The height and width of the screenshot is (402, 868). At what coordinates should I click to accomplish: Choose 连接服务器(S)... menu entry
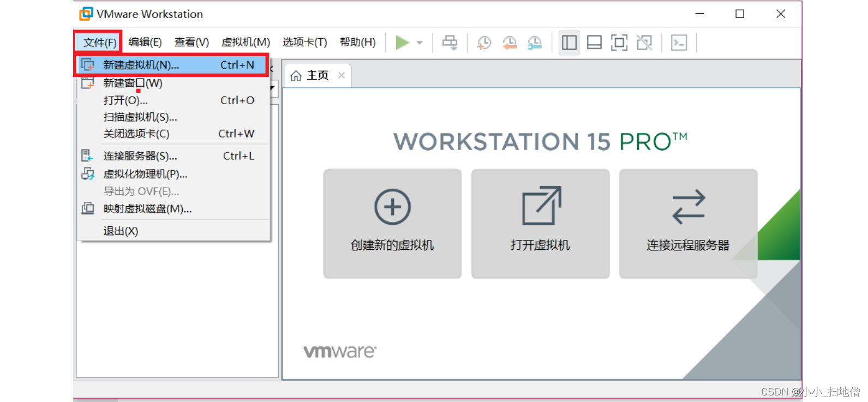click(173, 156)
